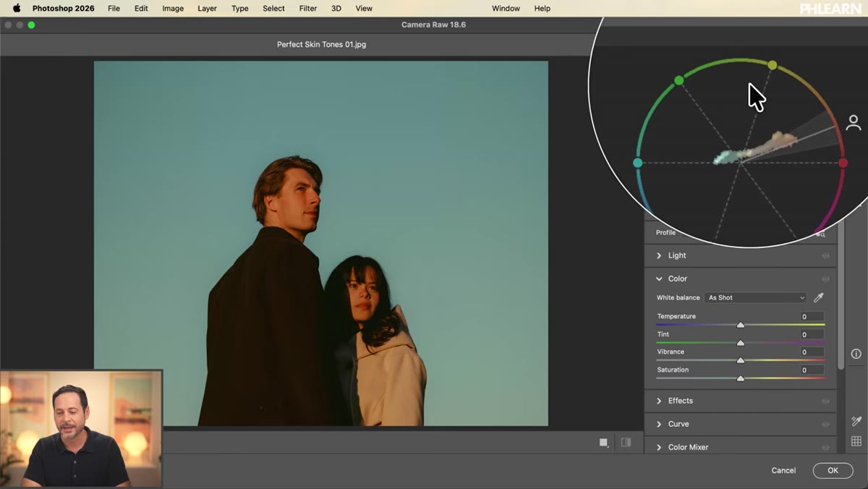Open the File menu
Image resolution: width=868 pixels, height=489 pixels.
[x=114, y=8]
